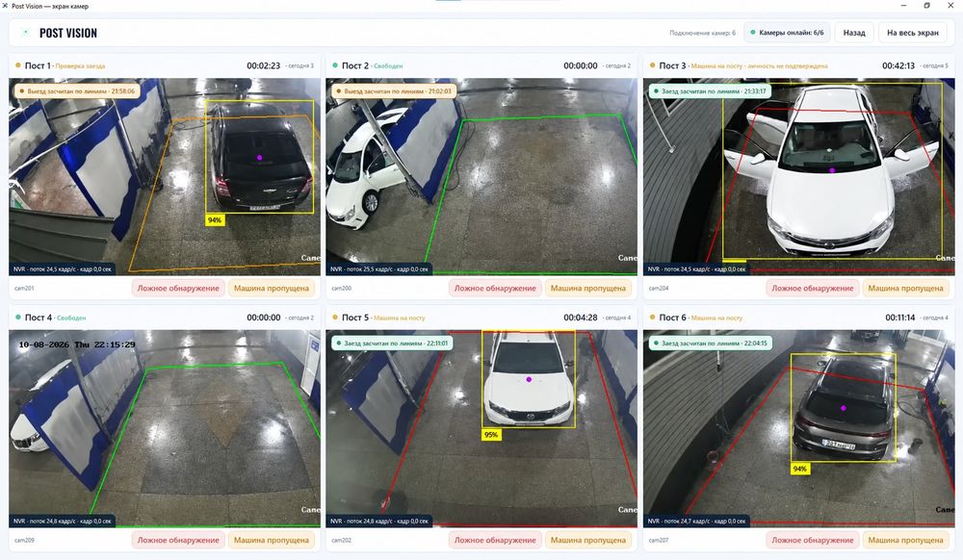This screenshot has height=560, width=963.
Task: Click the cam201 camera label
Action: pos(25,289)
